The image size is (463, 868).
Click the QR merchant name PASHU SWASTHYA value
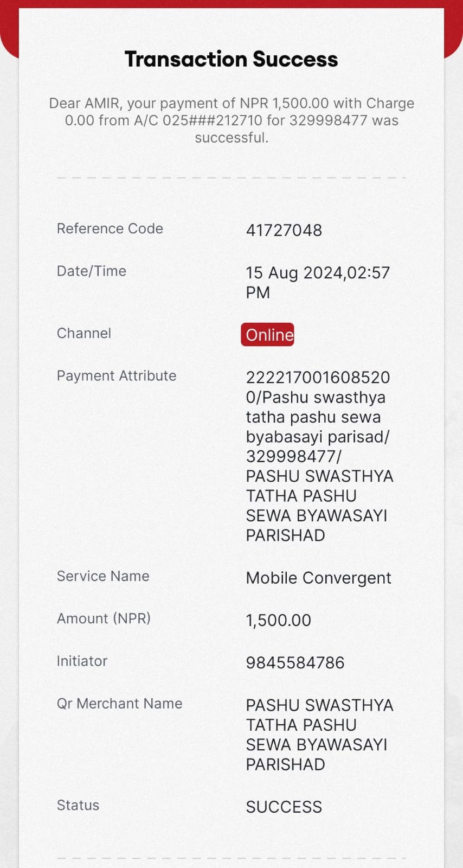(319, 735)
